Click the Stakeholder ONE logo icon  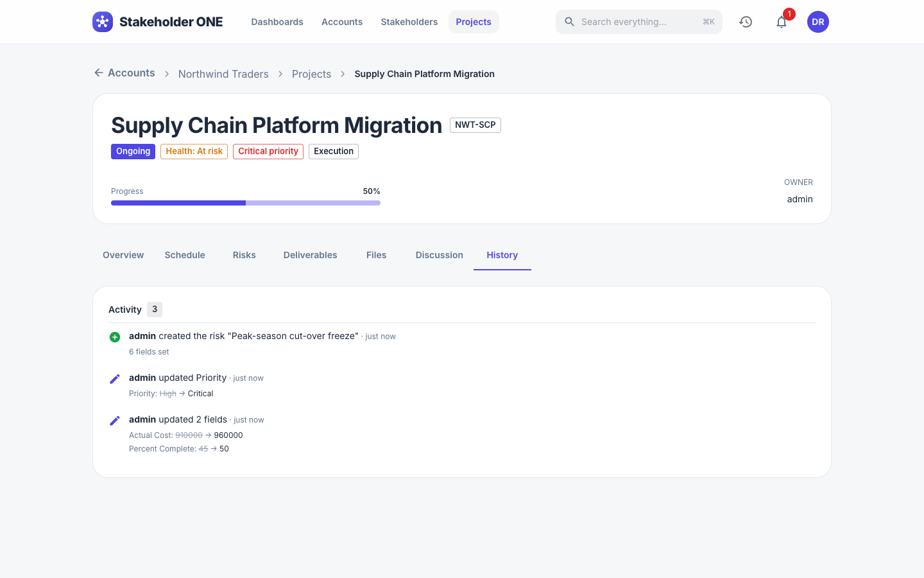[103, 22]
